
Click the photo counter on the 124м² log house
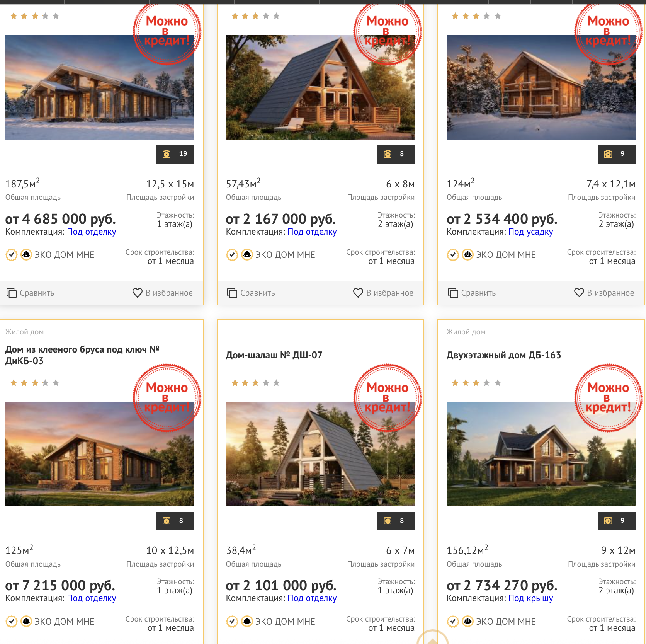[x=616, y=154]
